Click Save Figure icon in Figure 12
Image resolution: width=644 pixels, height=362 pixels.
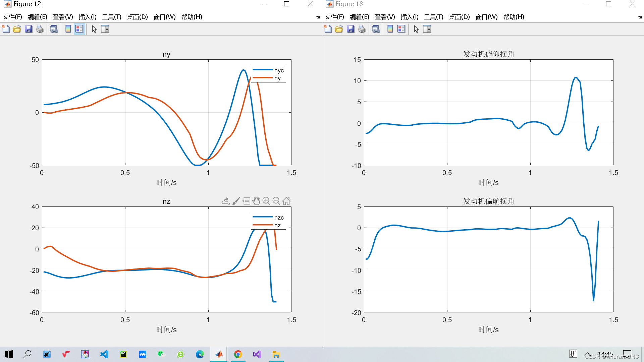(29, 29)
